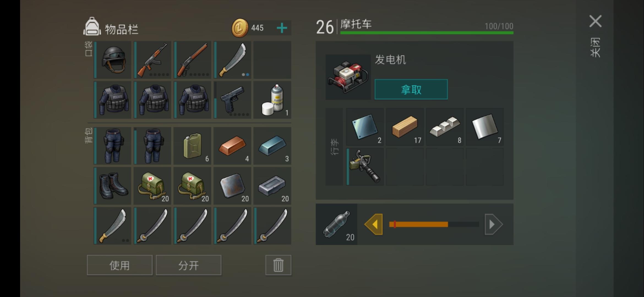Select the copper bar stack of four
The height and width of the screenshot is (297, 644).
tap(232, 146)
